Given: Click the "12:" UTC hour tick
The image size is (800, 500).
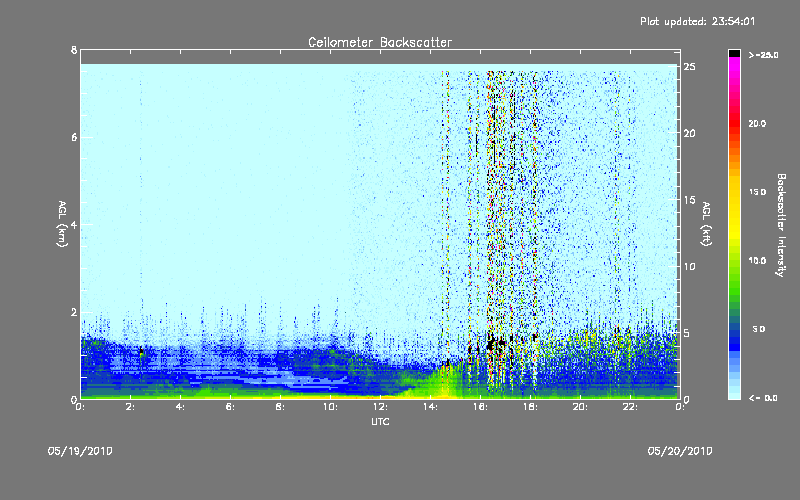Looking at the screenshot, I should click(x=381, y=407).
